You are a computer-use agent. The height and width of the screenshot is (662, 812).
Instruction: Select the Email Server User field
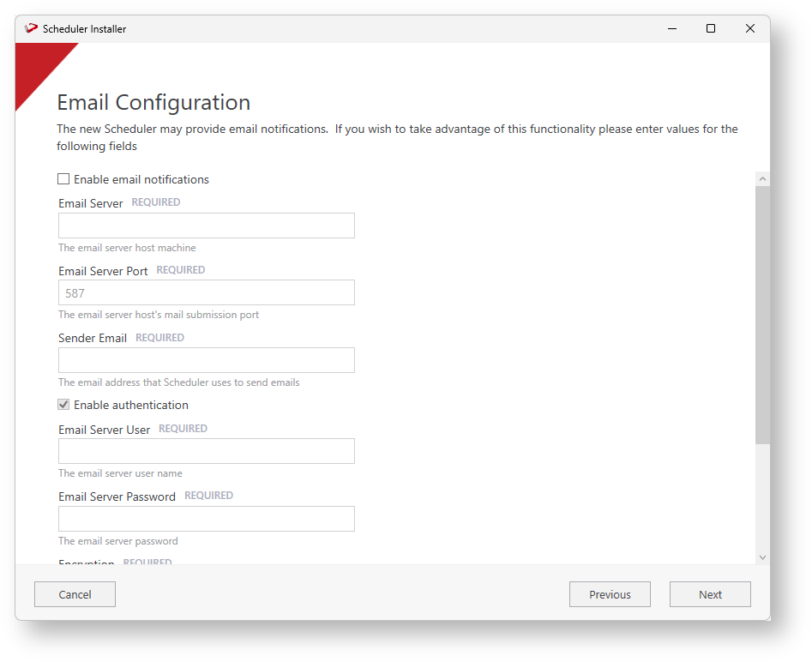206,451
